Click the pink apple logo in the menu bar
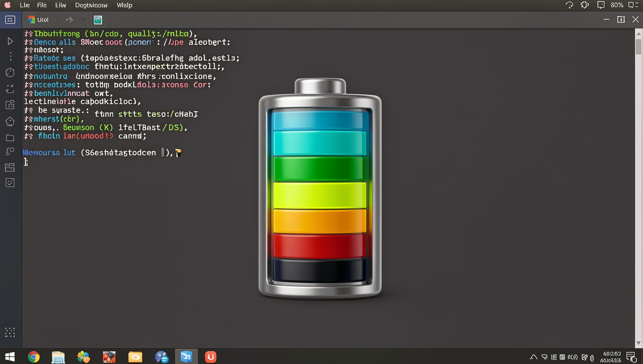This screenshot has height=364, width=643. coord(8,5)
